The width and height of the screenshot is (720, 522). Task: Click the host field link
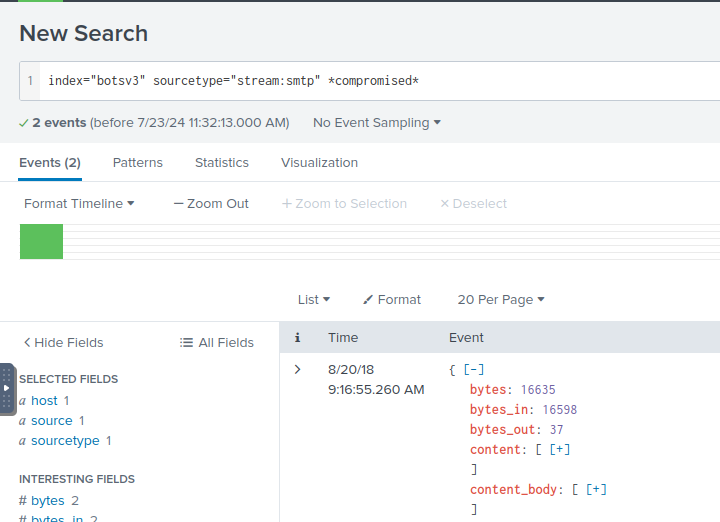click(44, 401)
